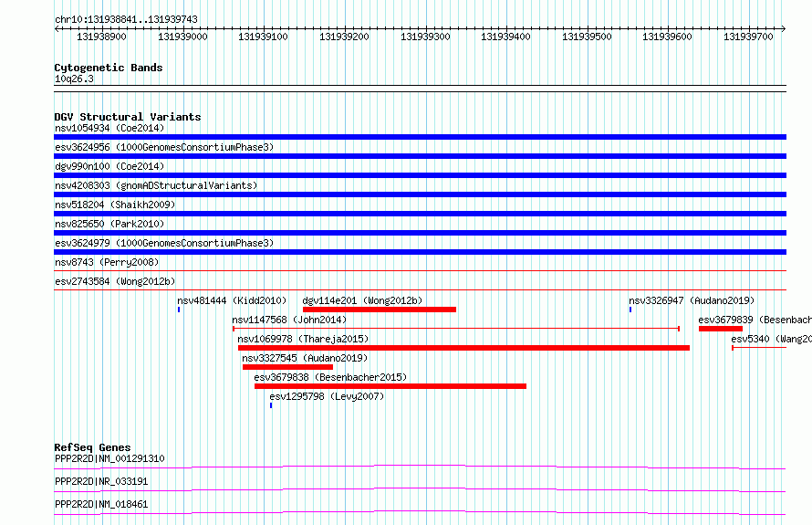Click ruler position 131939000
The width and height of the screenshot is (812, 525).
point(182,37)
